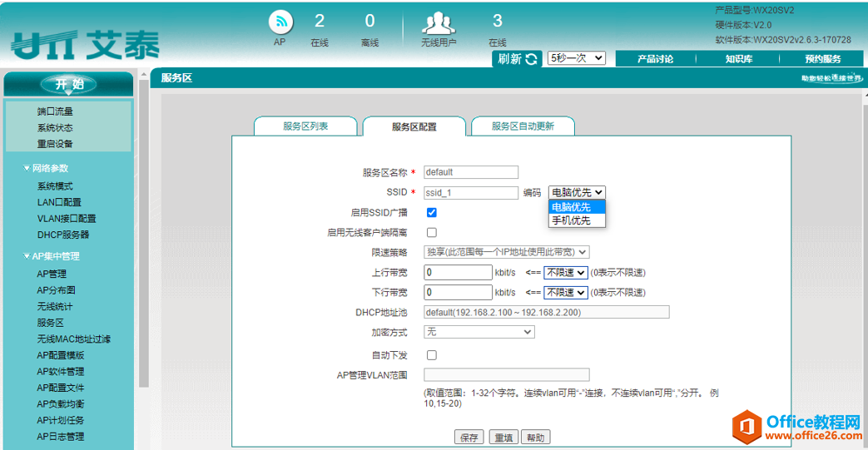
Task: Click the 服务区名称 input field
Action: pyautogui.click(x=471, y=172)
